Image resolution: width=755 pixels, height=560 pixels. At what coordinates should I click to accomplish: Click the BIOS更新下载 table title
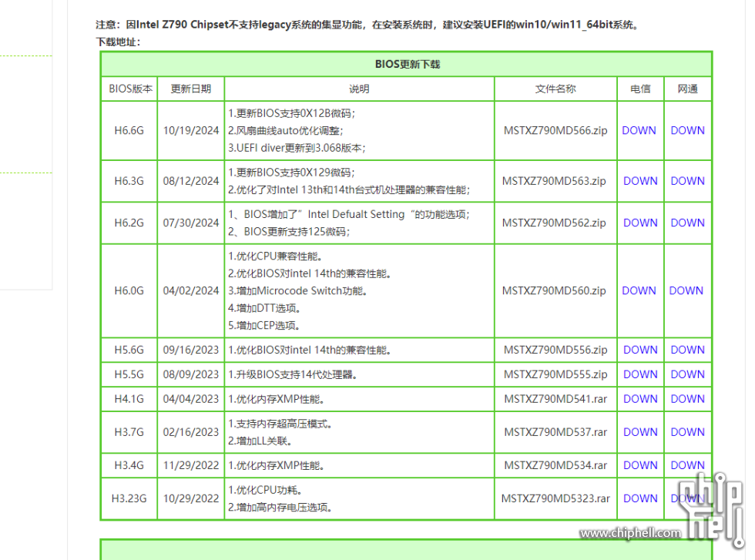point(407,65)
